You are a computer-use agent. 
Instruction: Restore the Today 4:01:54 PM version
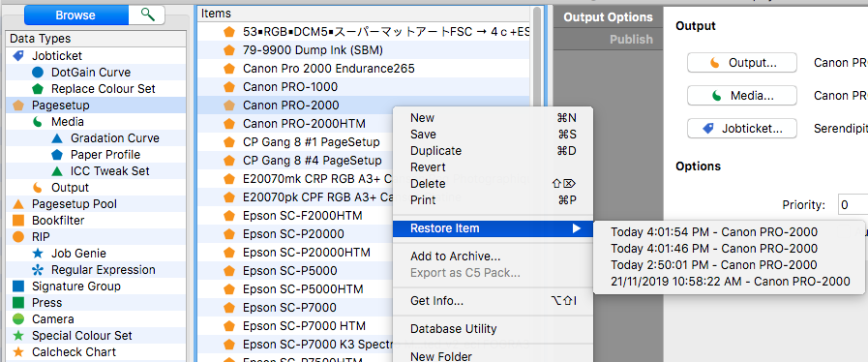[x=730, y=232]
